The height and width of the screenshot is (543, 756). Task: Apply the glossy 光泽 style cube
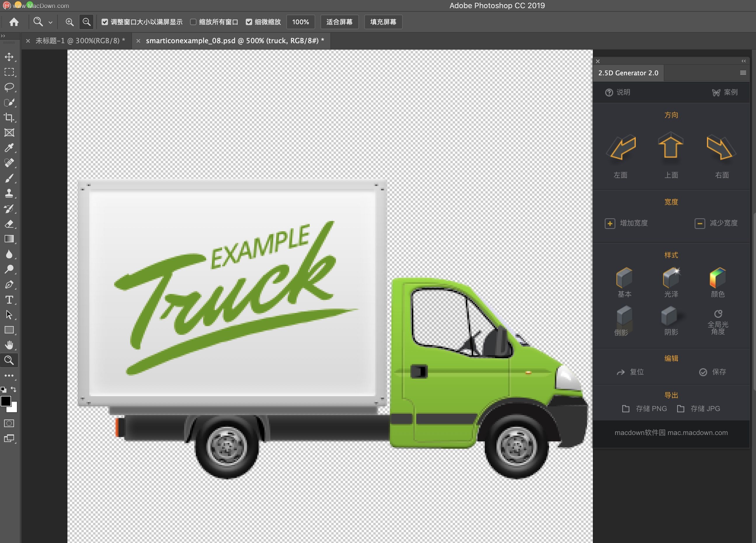(x=671, y=277)
